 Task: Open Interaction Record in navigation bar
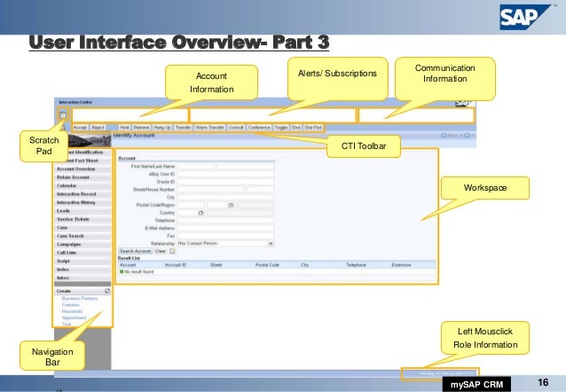point(83,194)
